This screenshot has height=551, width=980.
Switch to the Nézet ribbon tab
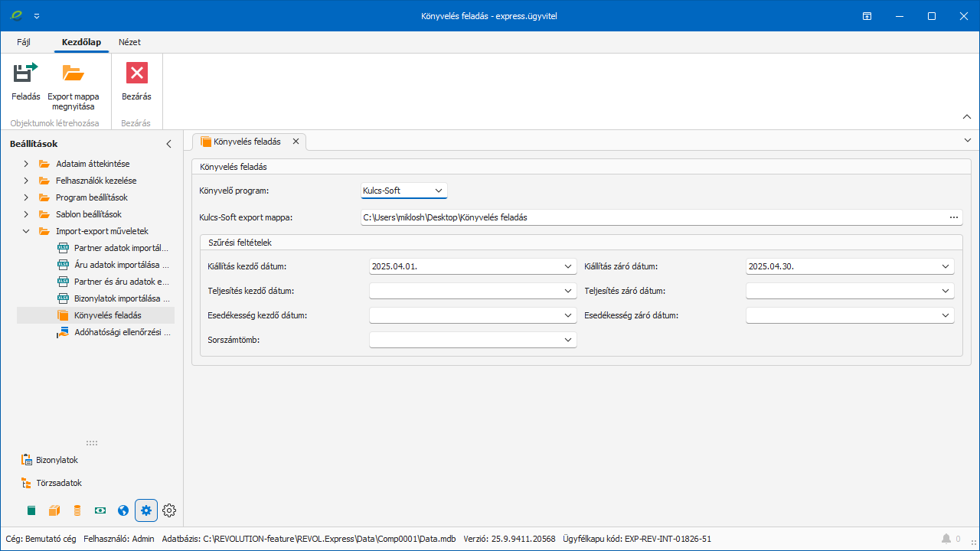[x=129, y=42]
